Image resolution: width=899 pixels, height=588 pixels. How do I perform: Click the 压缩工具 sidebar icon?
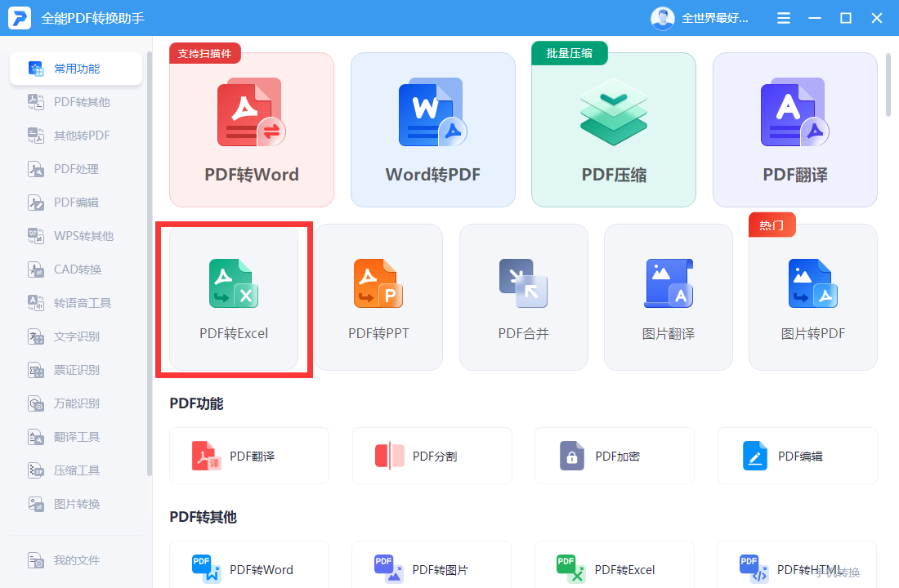click(36, 470)
